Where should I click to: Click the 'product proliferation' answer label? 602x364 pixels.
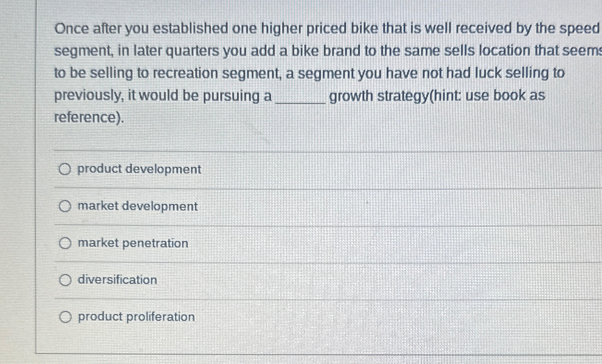click(x=136, y=317)
